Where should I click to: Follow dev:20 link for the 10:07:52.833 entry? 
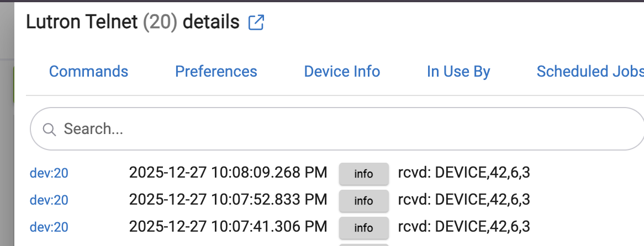[x=49, y=200]
